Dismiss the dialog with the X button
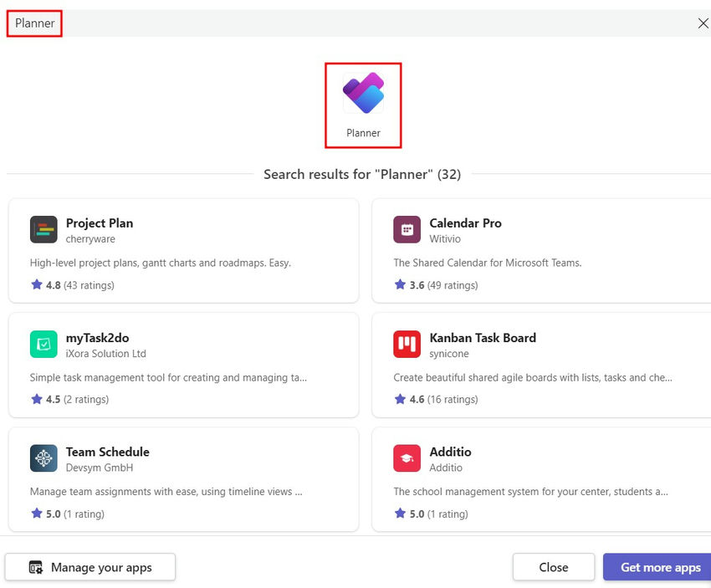The height and width of the screenshot is (588, 711). tap(703, 23)
